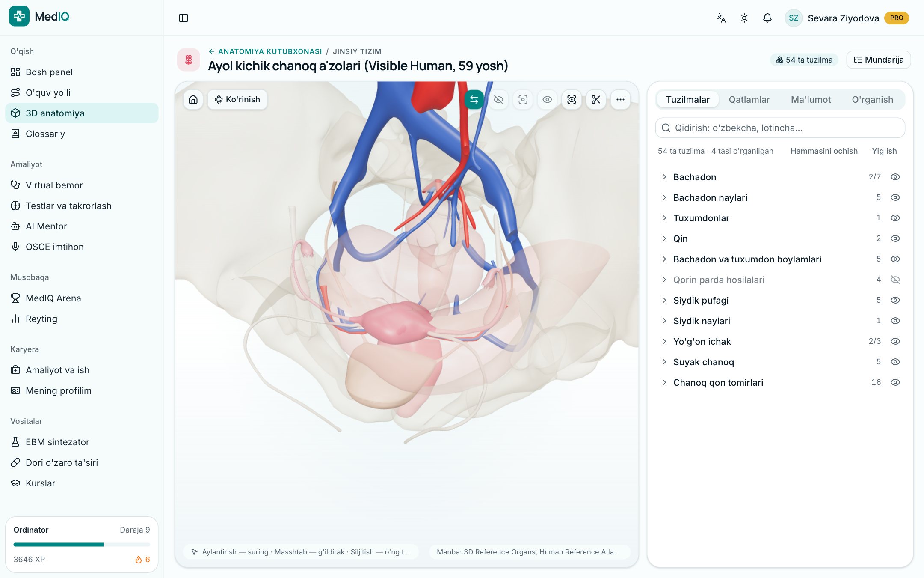Click the show-all eye icon in viewer toolbar
The image size is (924, 578).
point(547,99)
